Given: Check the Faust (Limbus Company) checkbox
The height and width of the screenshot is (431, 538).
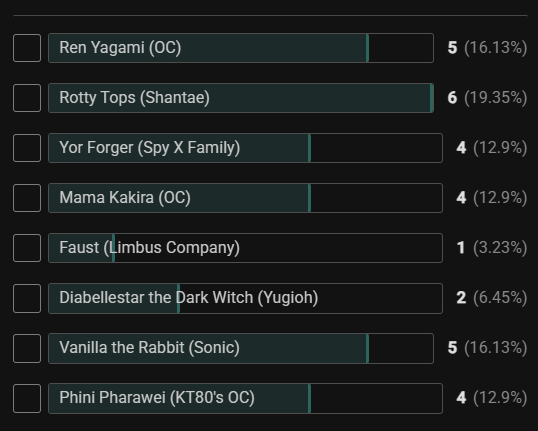Looking at the screenshot, I should point(27,248).
